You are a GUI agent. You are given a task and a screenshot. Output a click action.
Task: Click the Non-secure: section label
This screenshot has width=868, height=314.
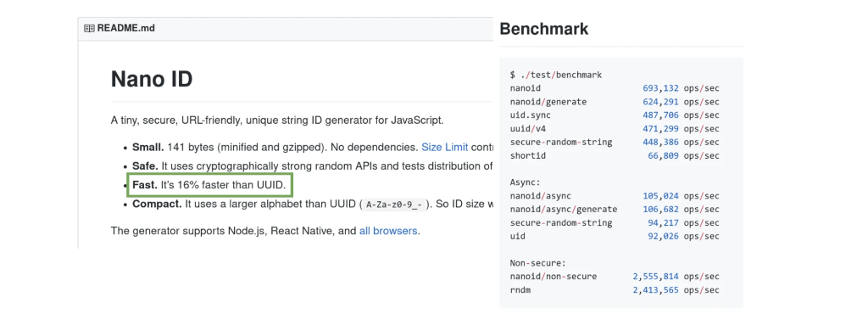pos(538,263)
